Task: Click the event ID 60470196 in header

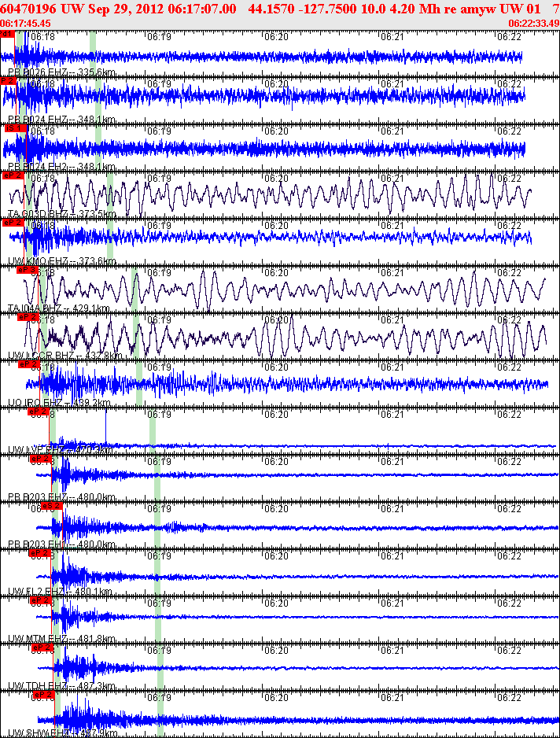Action: [x=28, y=9]
